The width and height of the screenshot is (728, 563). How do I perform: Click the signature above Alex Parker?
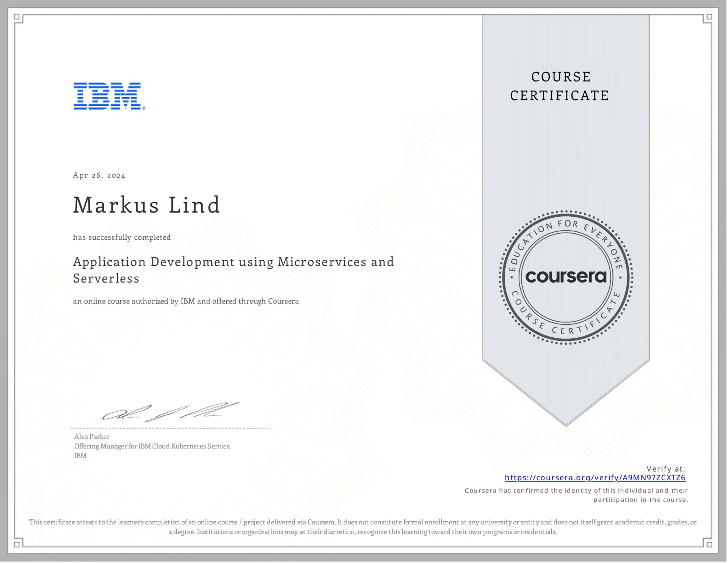click(171, 413)
